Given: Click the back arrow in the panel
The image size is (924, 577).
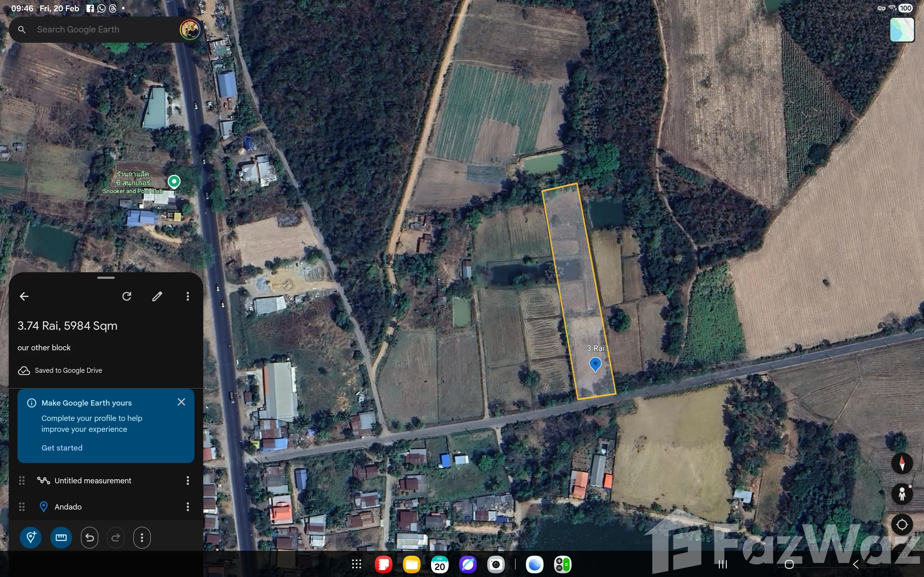Looking at the screenshot, I should click(24, 297).
